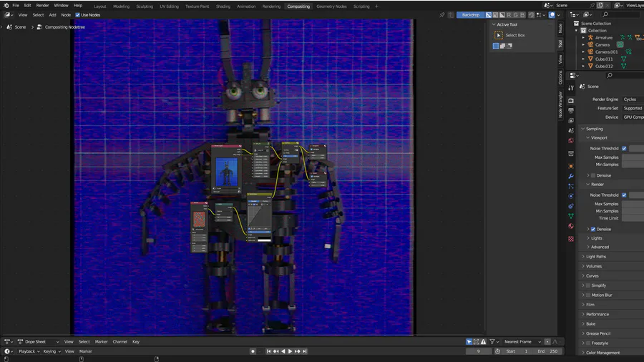
Task: Open the Material properties sphere icon
Action: pos(571,226)
